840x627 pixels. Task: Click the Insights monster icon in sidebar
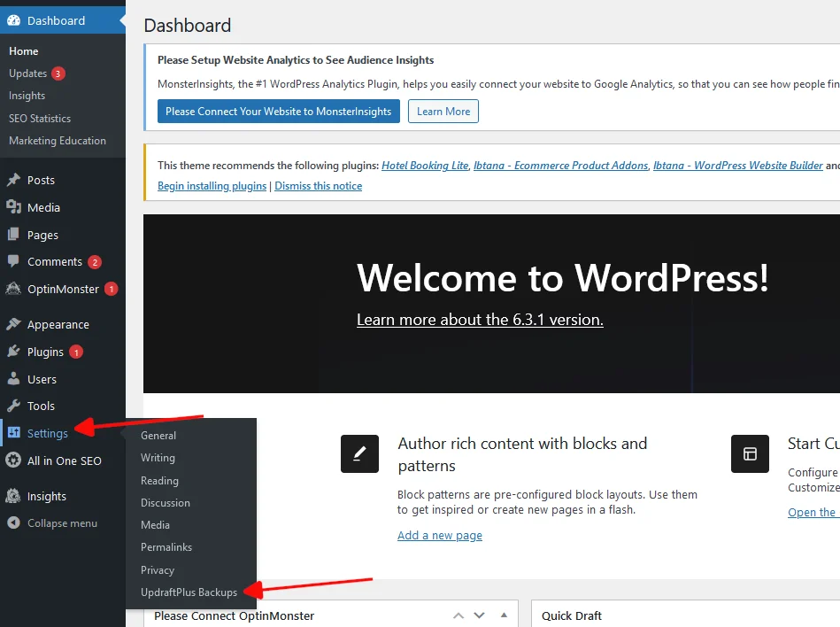pyautogui.click(x=13, y=496)
